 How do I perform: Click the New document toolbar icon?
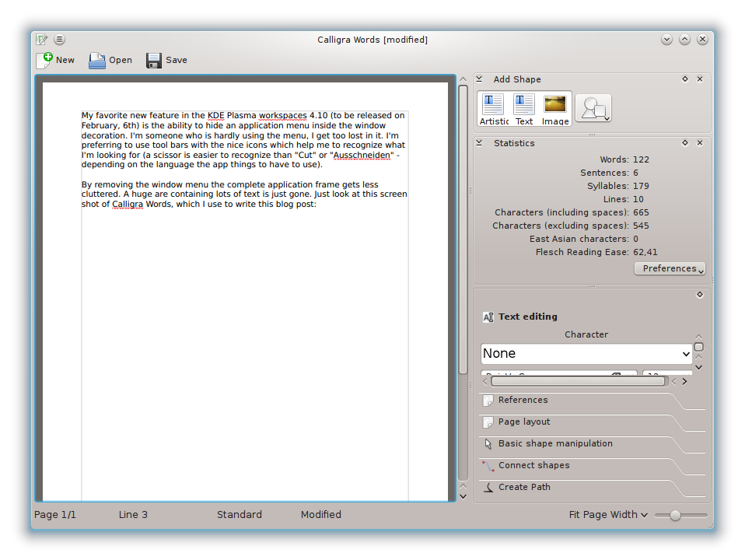[45, 60]
